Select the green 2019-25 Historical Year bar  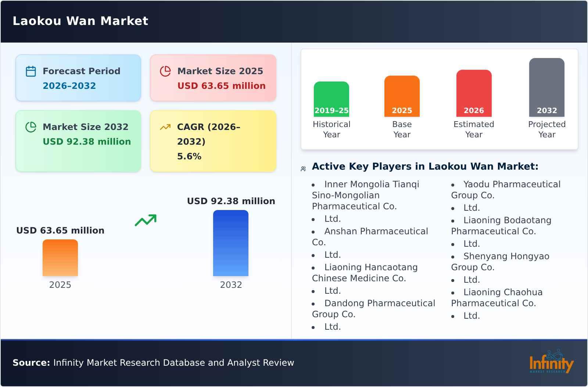[331, 99]
